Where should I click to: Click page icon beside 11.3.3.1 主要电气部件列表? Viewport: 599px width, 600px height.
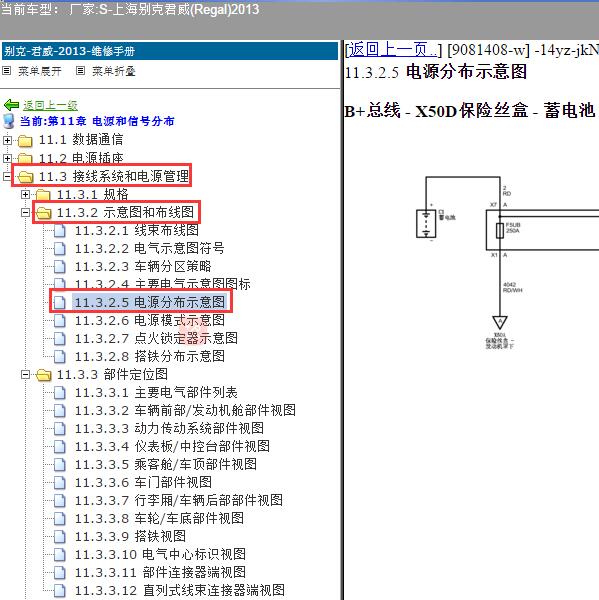(60, 393)
